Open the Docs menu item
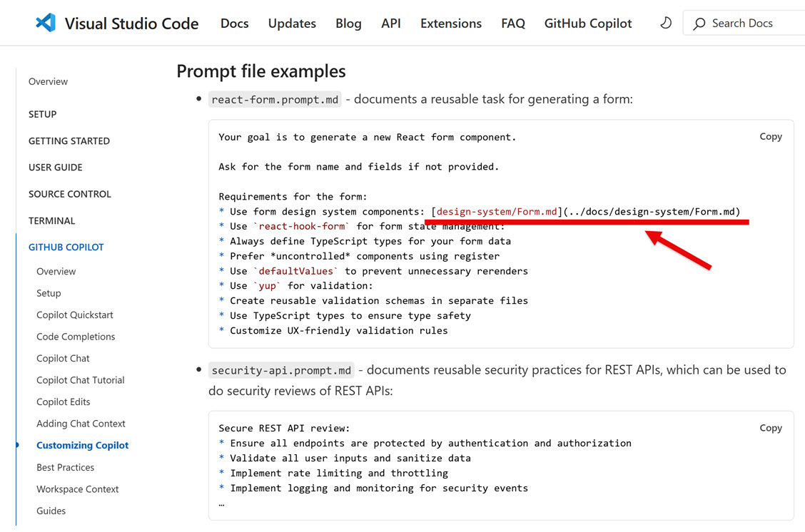 coord(234,24)
